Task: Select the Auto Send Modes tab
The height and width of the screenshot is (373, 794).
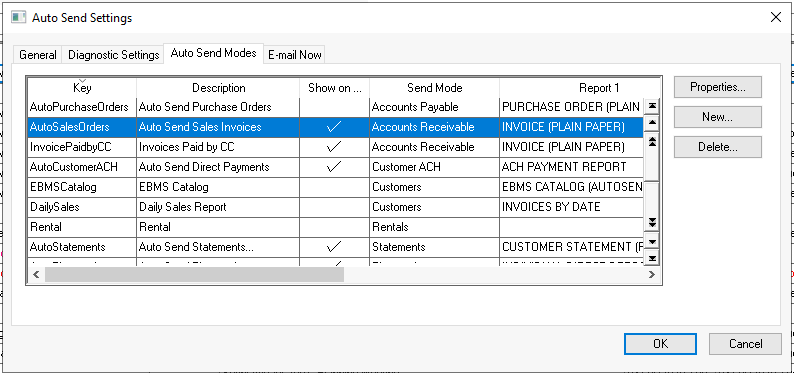Action: pyautogui.click(x=214, y=53)
